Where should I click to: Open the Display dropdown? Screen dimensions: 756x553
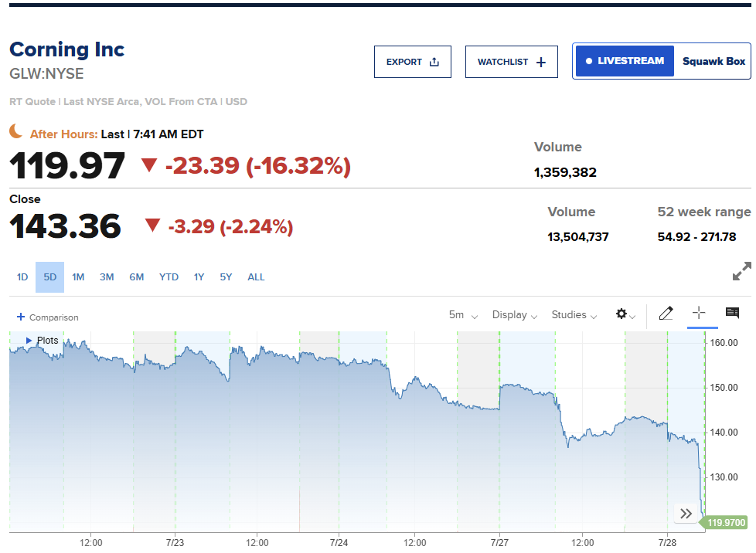click(515, 315)
